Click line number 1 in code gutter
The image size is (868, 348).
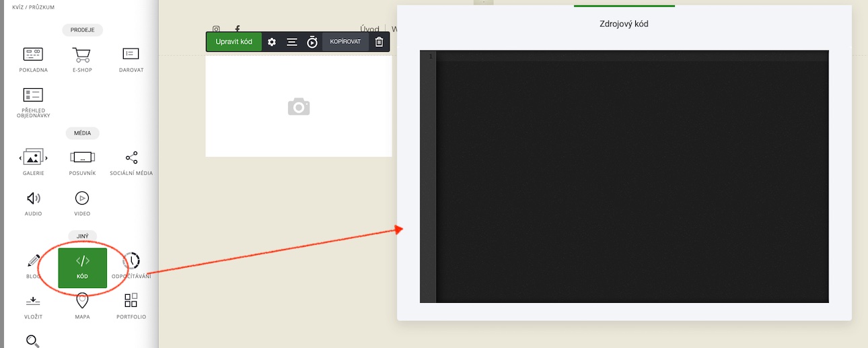point(430,56)
